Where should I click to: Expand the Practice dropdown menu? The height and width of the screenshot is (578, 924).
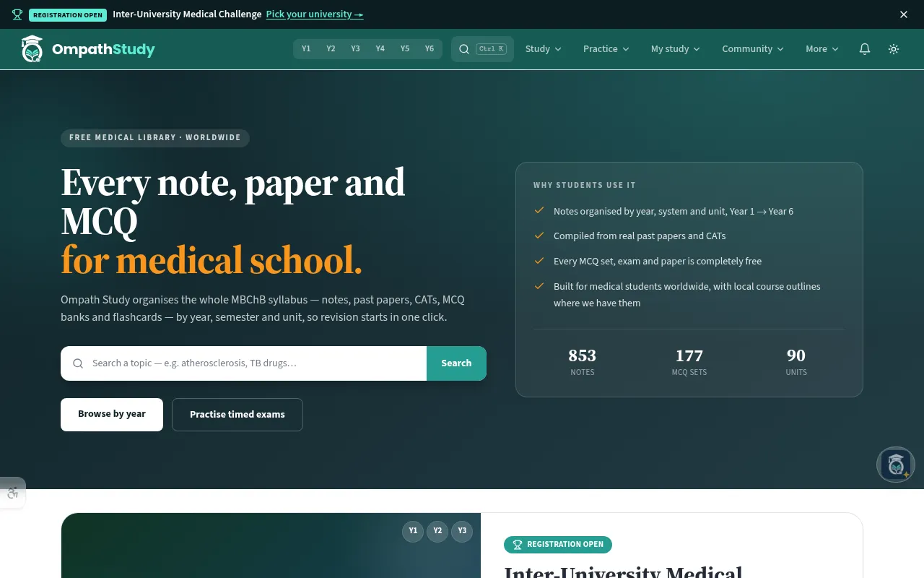pyautogui.click(x=606, y=49)
